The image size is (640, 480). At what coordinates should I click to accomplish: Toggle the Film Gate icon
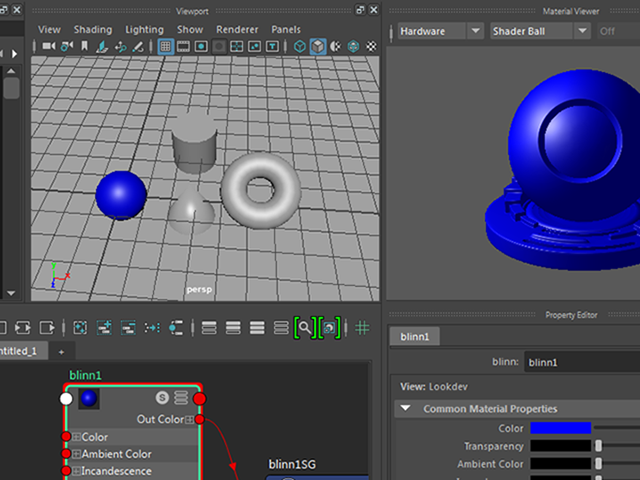coord(183,47)
